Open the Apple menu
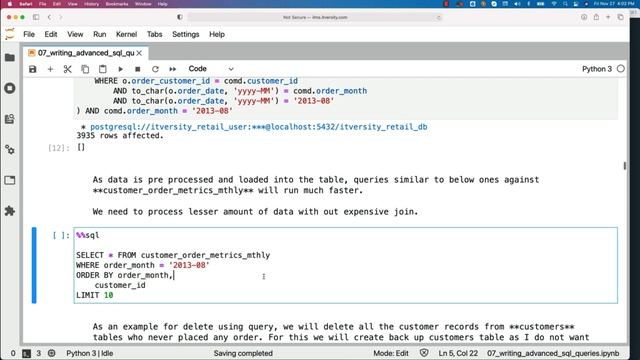 click(9, 4)
